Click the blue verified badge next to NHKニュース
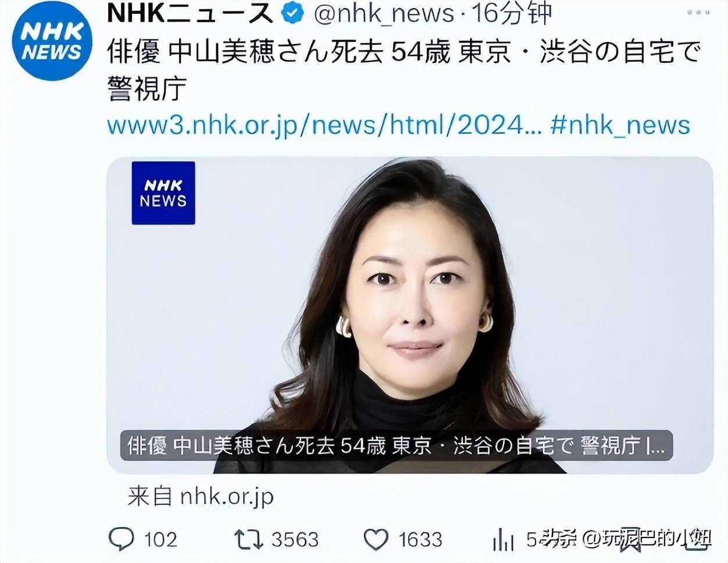 coord(292,13)
